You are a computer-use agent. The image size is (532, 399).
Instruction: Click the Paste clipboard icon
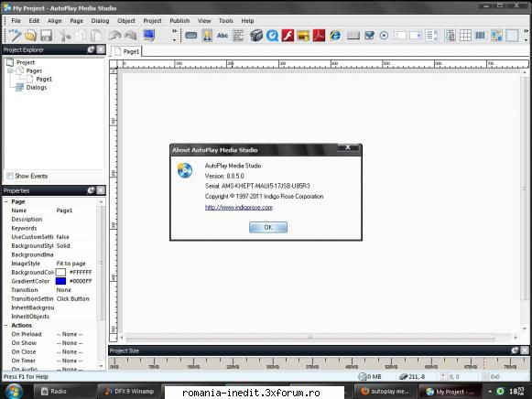[x=96, y=36]
